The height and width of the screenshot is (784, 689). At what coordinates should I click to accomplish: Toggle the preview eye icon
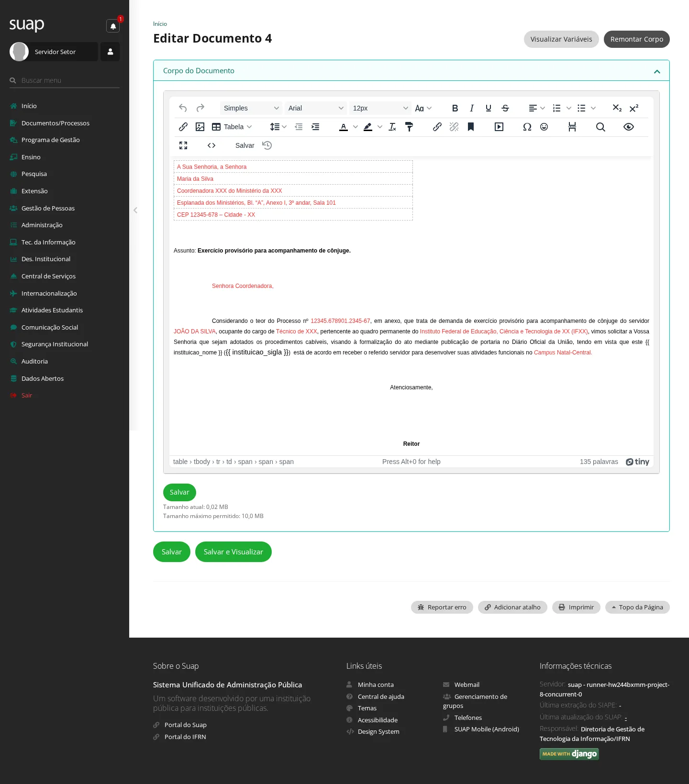pos(629,127)
